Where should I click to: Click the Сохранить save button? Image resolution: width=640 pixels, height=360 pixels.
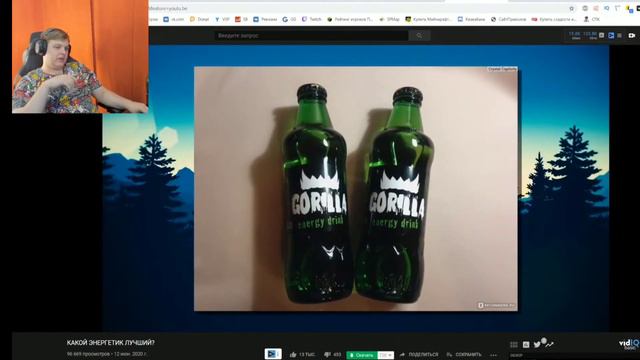tap(464, 355)
